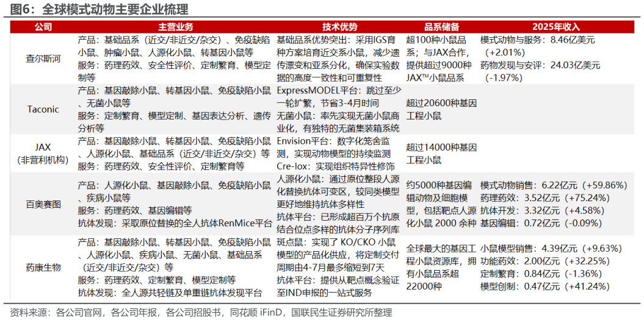Image resolution: width=644 pixels, height=320 pixels.
Task: Click the 抗体发现：全人源共轻链及单重链抗体发现平台 line
Action: pyautogui.click(x=170, y=293)
